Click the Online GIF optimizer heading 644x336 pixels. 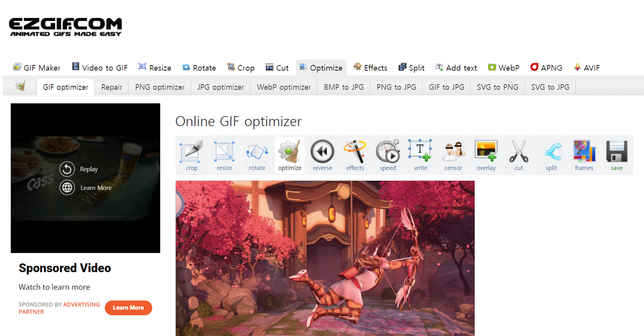point(238,121)
